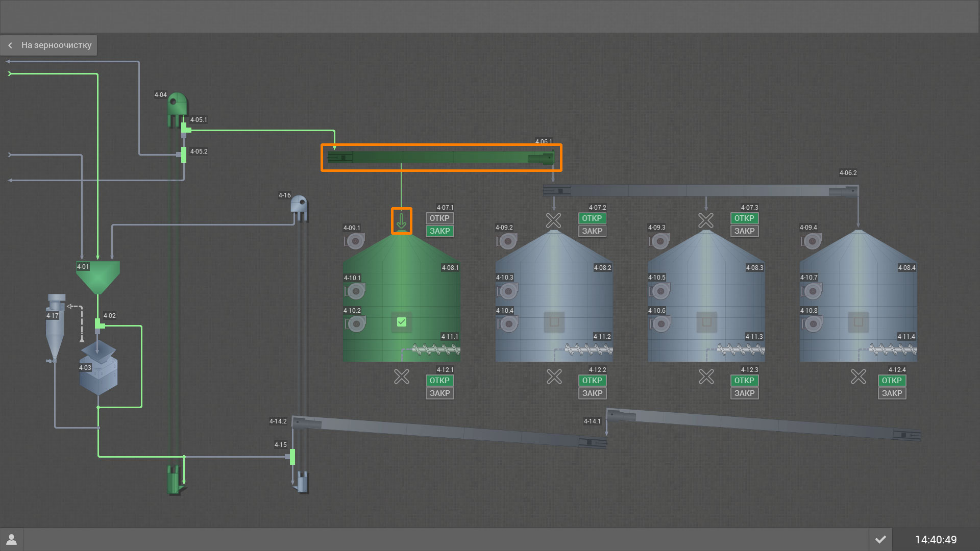The width and height of the screenshot is (980, 551).
Task: Check the selection box on silo 4-08.2
Action: click(x=554, y=322)
